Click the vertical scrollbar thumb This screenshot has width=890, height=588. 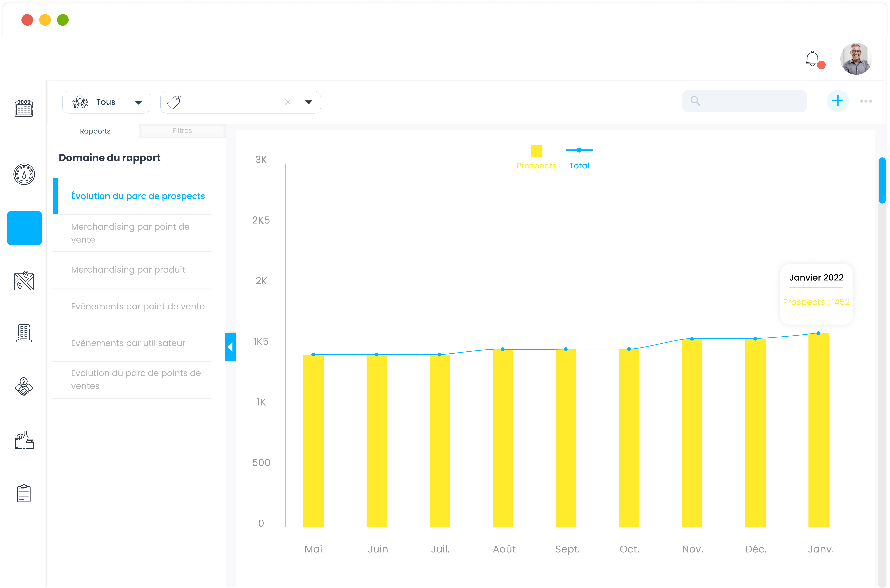click(x=882, y=180)
